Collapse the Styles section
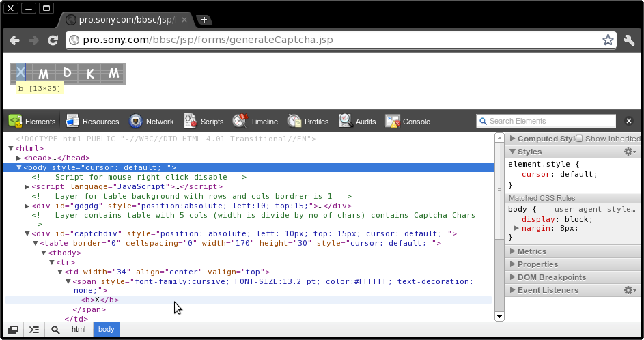 (x=513, y=152)
